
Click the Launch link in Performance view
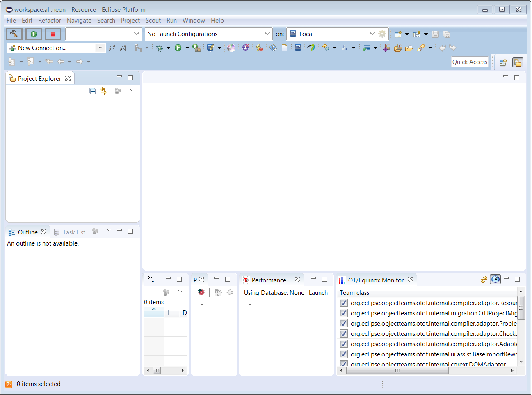coord(318,293)
